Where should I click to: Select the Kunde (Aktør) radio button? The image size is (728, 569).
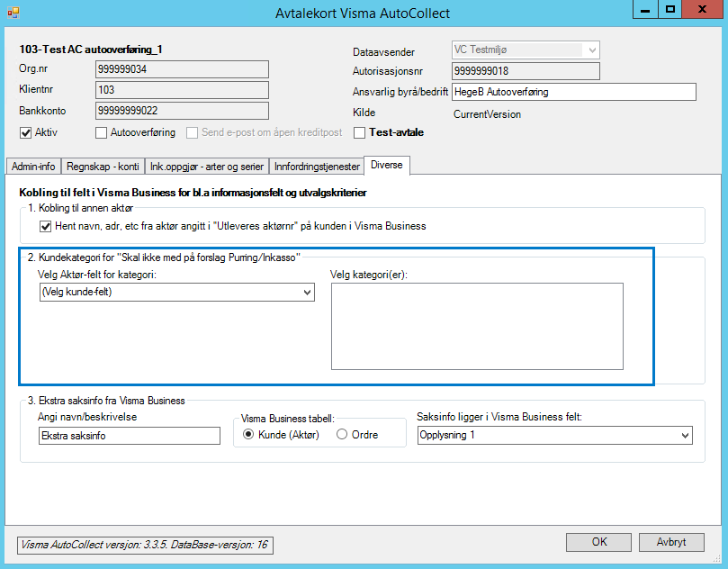tap(249, 434)
